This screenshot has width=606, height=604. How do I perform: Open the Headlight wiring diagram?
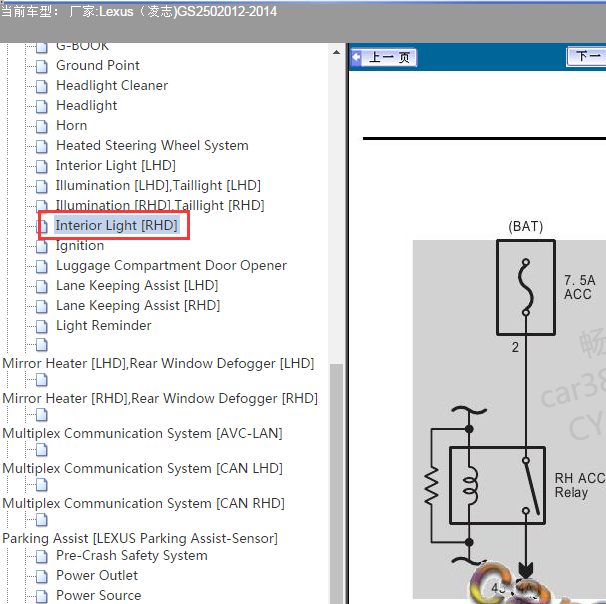(x=86, y=105)
